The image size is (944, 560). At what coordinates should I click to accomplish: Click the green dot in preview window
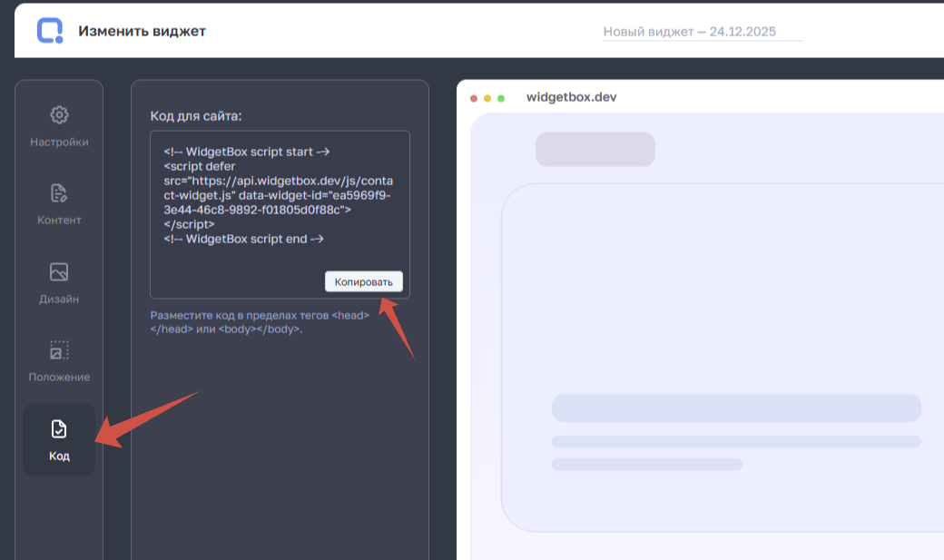tap(501, 98)
